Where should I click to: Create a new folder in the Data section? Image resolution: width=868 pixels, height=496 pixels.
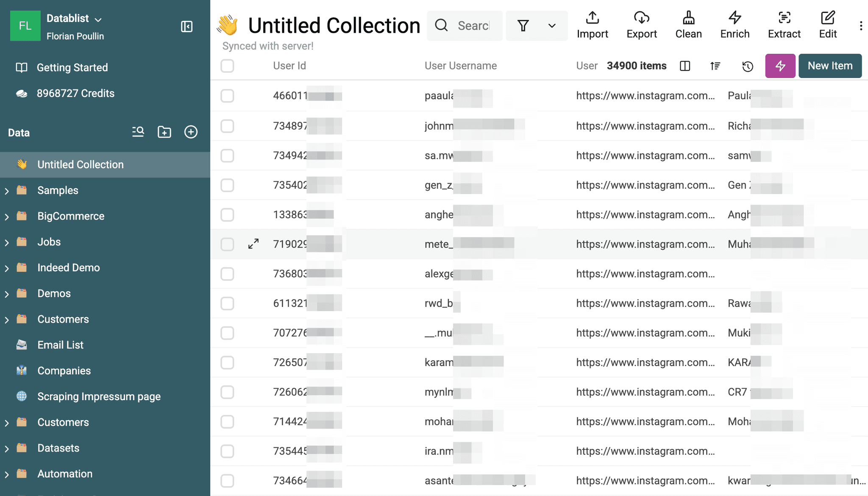tap(164, 132)
